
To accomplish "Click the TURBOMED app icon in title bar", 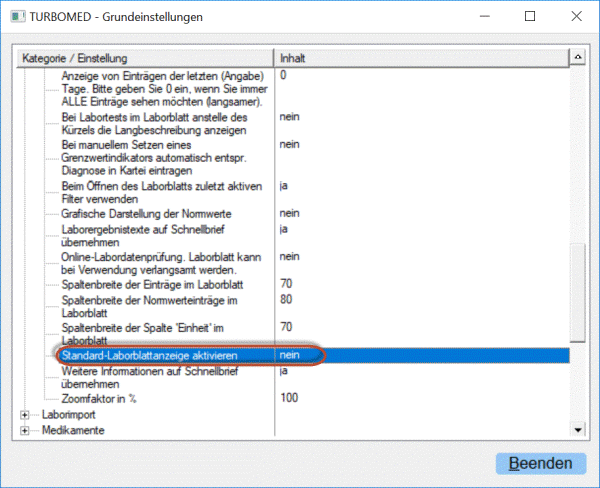I will (x=17, y=17).
